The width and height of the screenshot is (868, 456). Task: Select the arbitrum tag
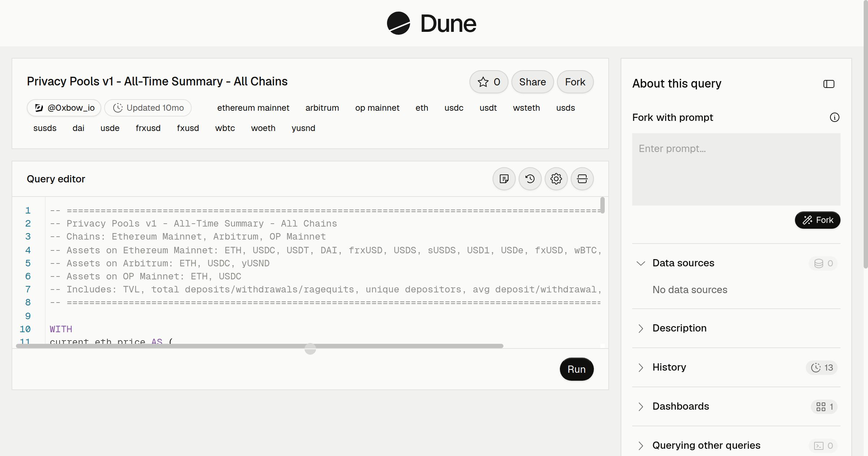point(322,108)
